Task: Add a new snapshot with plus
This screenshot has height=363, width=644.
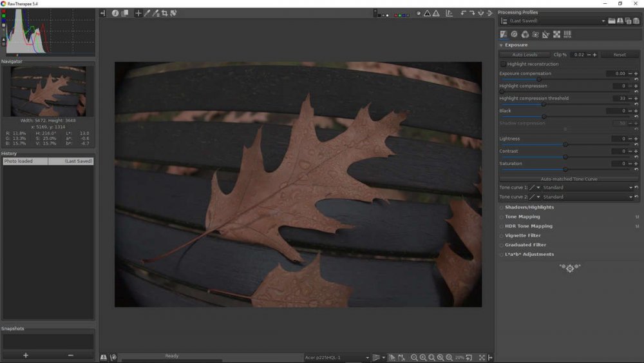Action: point(26,355)
